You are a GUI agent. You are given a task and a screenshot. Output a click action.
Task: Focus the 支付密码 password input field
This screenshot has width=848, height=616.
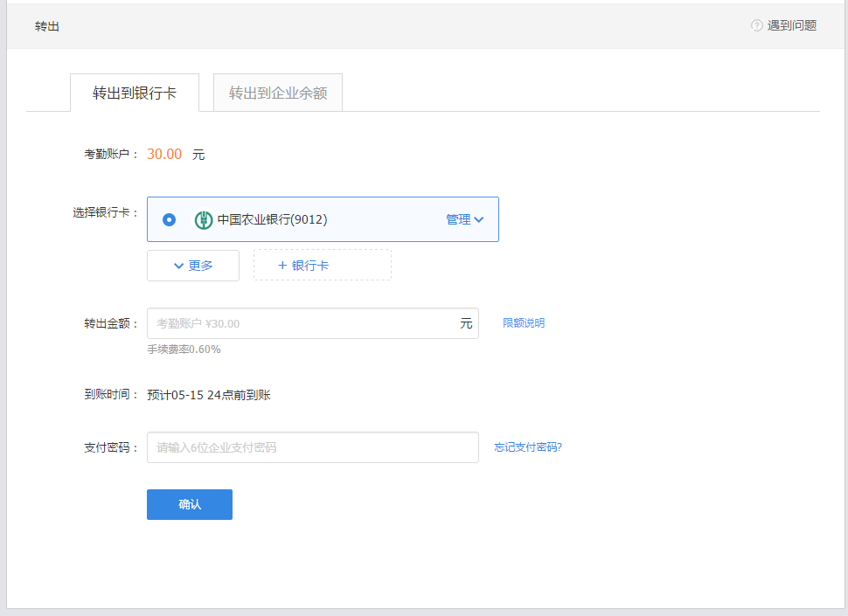[x=312, y=447]
